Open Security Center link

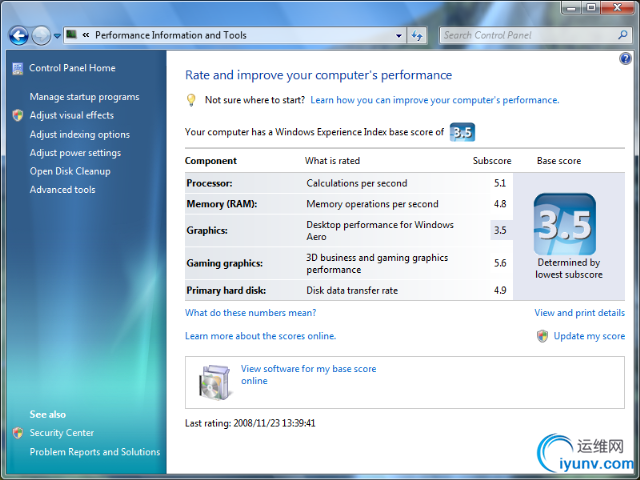[62, 433]
